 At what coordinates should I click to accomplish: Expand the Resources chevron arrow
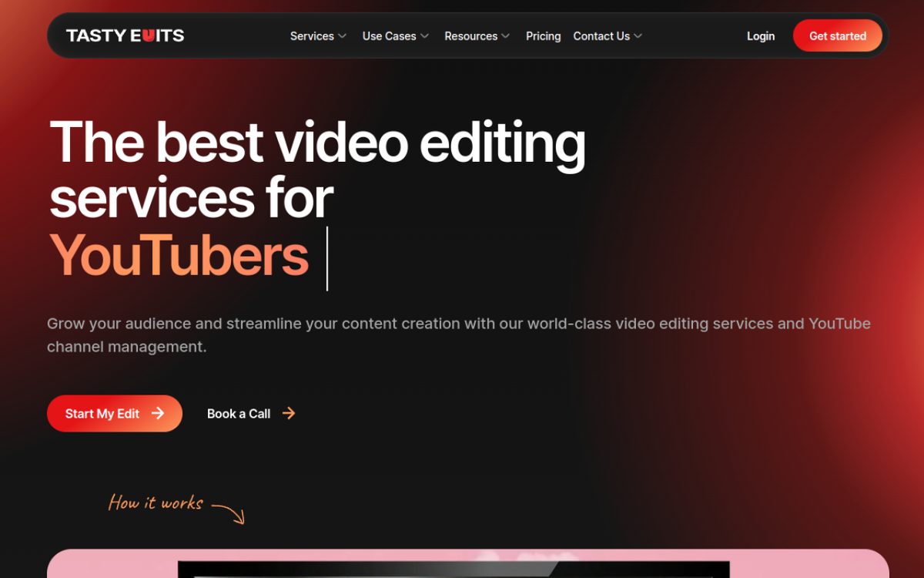pos(506,36)
